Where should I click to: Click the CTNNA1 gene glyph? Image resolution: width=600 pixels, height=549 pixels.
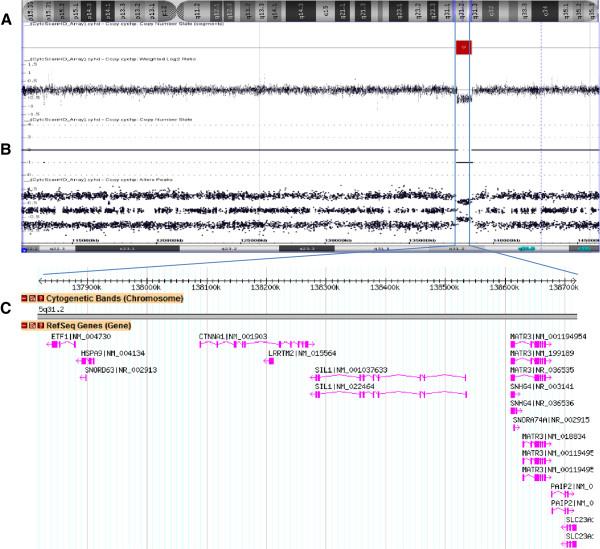(257, 345)
